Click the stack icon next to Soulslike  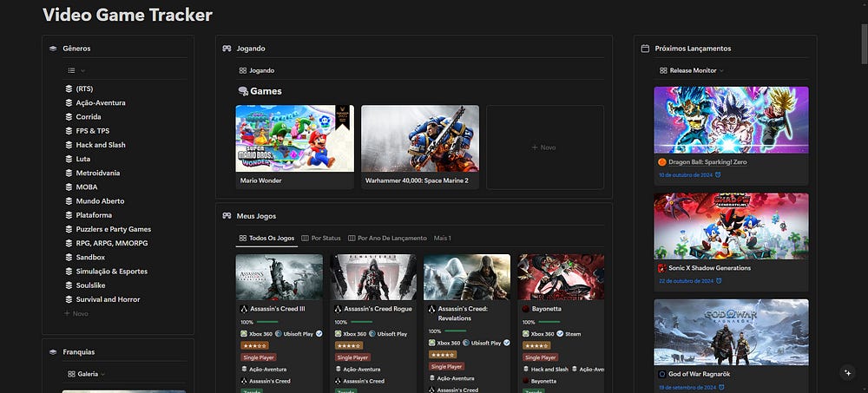pos(69,285)
